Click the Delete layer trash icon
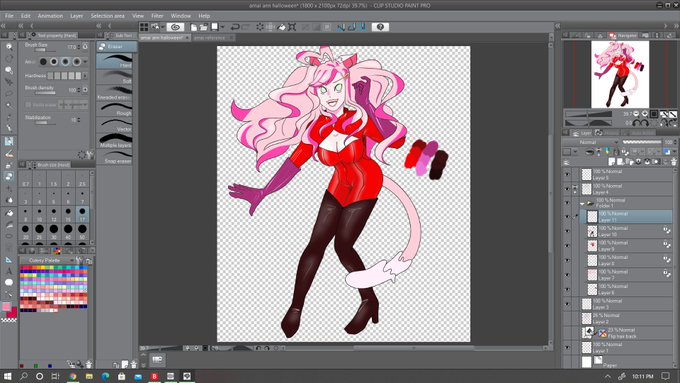The image size is (680, 383). tap(673, 162)
